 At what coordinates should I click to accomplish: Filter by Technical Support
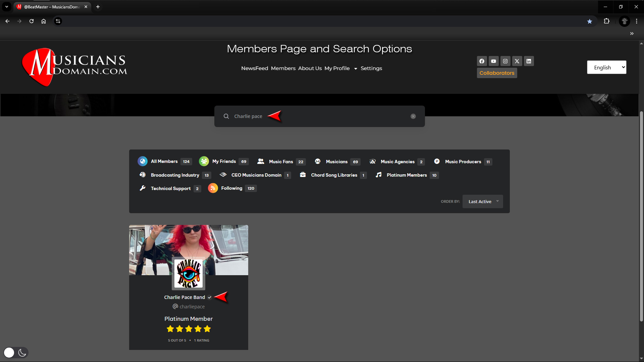pyautogui.click(x=170, y=188)
